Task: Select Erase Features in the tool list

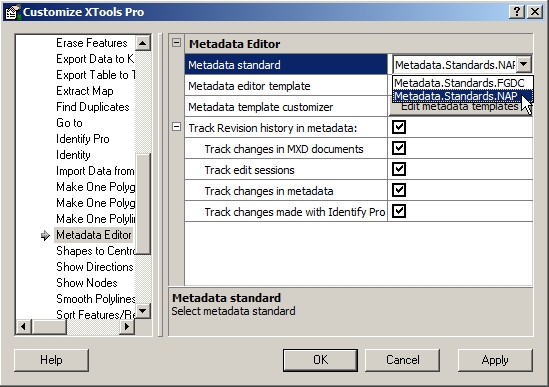Action: 92,43
